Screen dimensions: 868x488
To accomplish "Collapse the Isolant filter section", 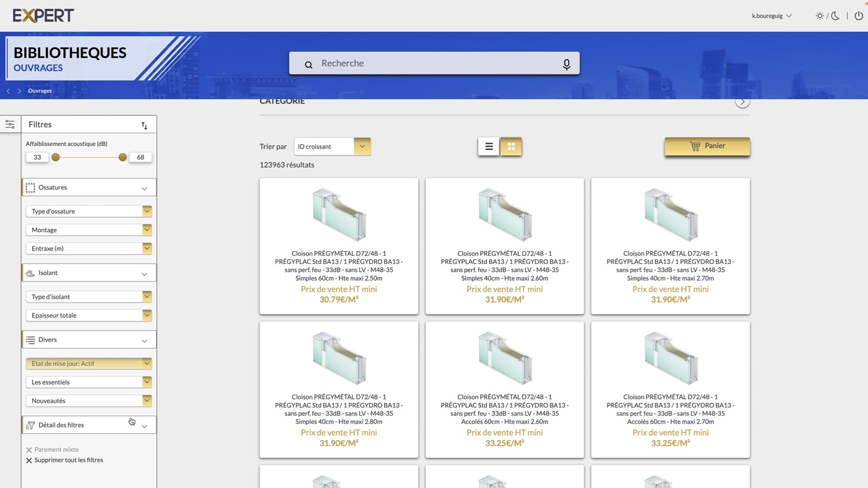I will tap(144, 274).
